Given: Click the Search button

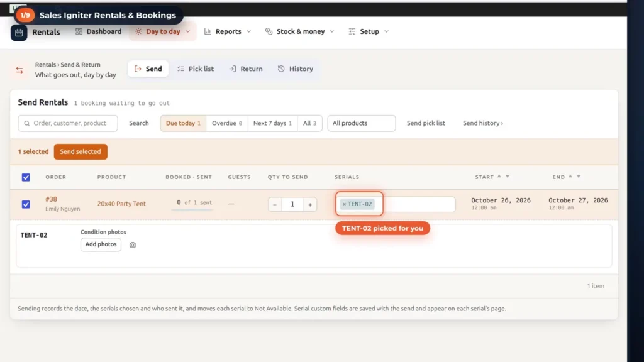Looking at the screenshot, I should coord(139,123).
